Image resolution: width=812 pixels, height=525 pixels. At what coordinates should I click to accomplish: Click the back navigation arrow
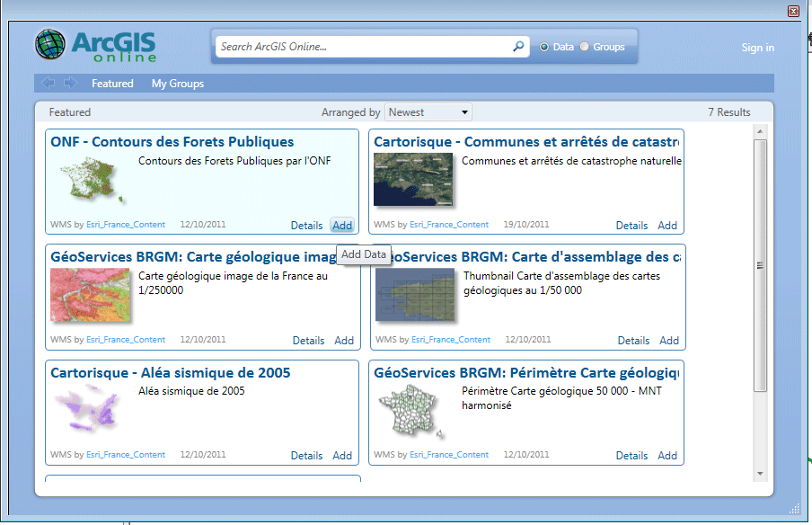click(x=49, y=84)
